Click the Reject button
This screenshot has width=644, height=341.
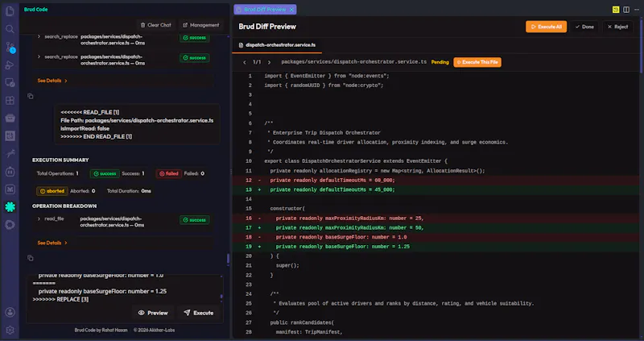point(617,27)
